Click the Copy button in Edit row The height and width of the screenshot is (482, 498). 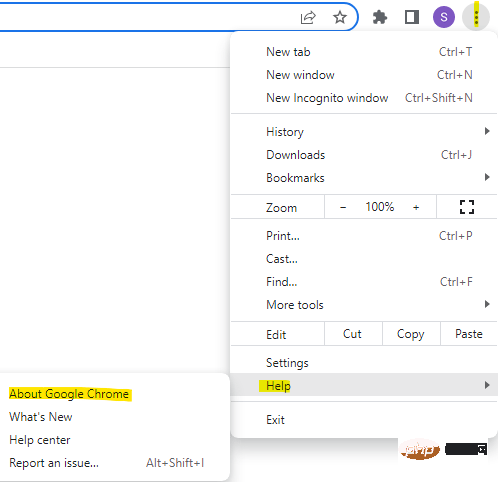click(411, 334)
